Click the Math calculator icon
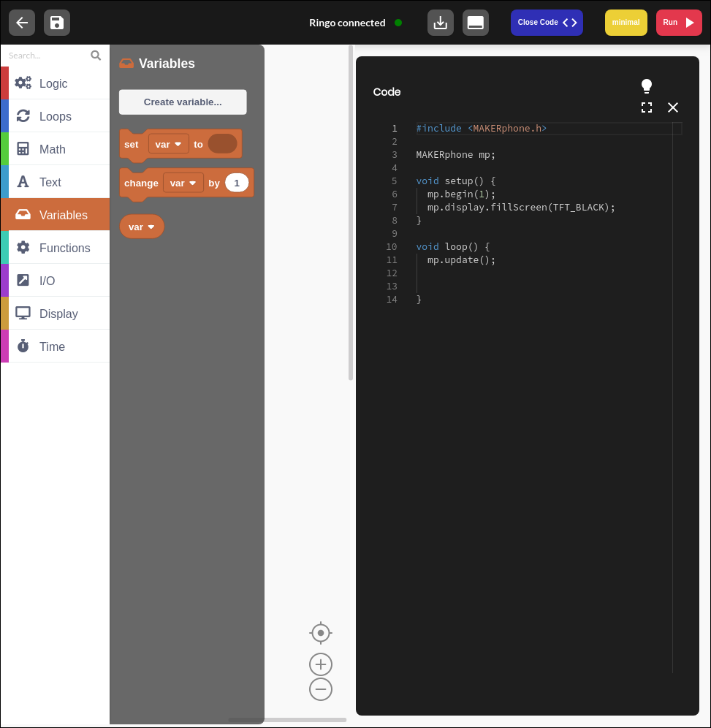 tap(23, 148)
